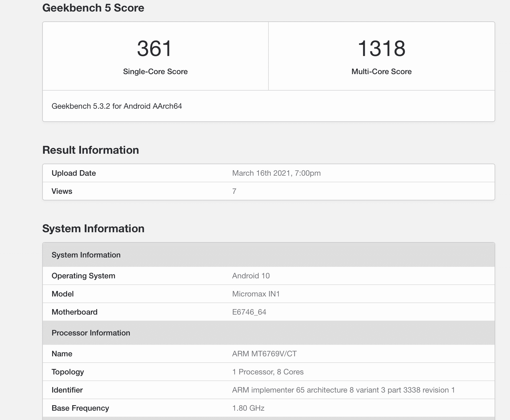This screenshot has height=420, width=510.
Task: Click the Views row
Action: 61,191
